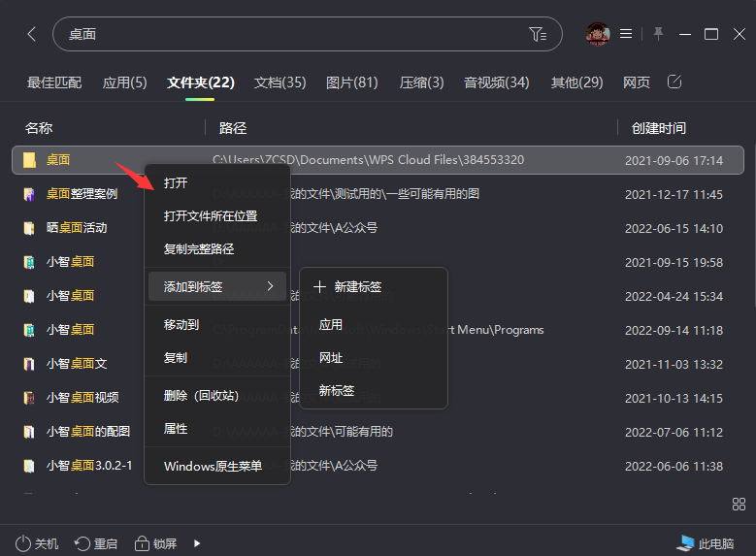Click the date 2021-09-15 19:58
Screen dimensions: 756x556
point(674,262)
